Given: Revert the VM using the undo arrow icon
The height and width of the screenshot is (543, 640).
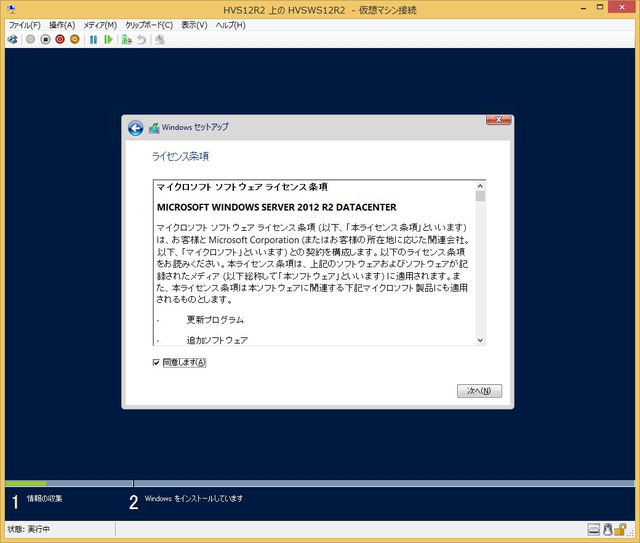Looking at the screenshot, I should (142, 40).
